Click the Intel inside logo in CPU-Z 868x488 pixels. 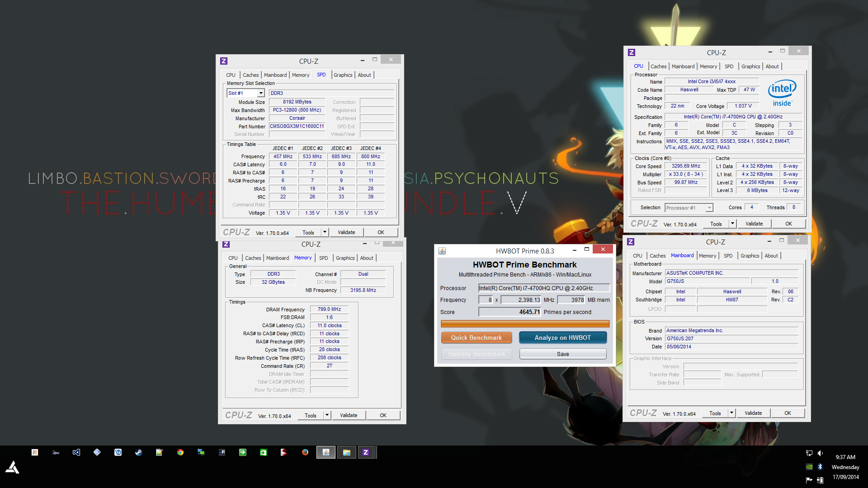782,94
